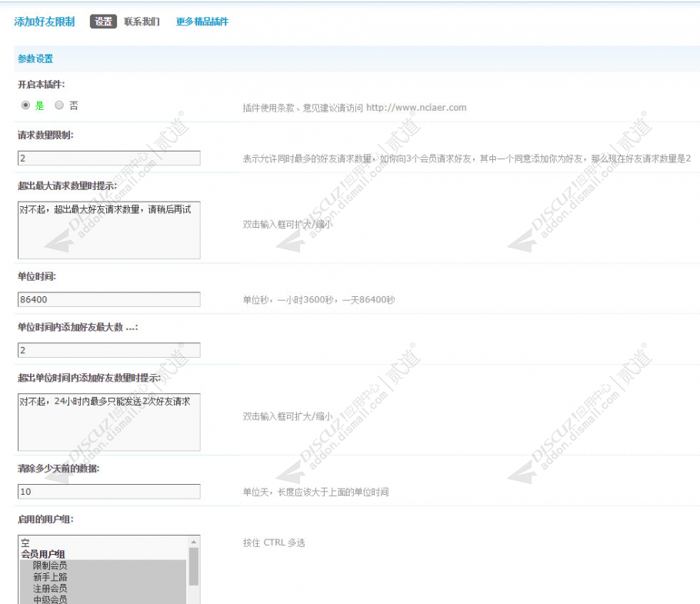Select the 否 radio button to disable plugin
The height and width of the screenshot is (604, 700).
pyautogui.click(x=59, y=105)
